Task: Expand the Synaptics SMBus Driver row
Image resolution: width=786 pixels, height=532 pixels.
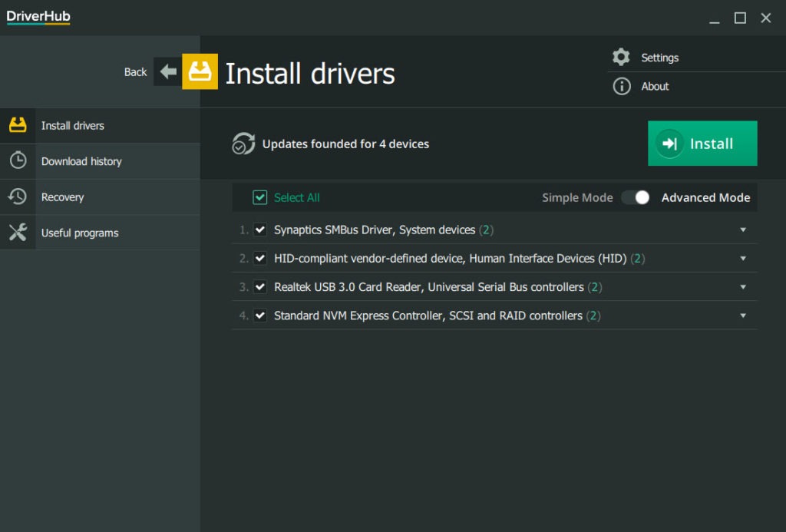Action: [743, 230]
